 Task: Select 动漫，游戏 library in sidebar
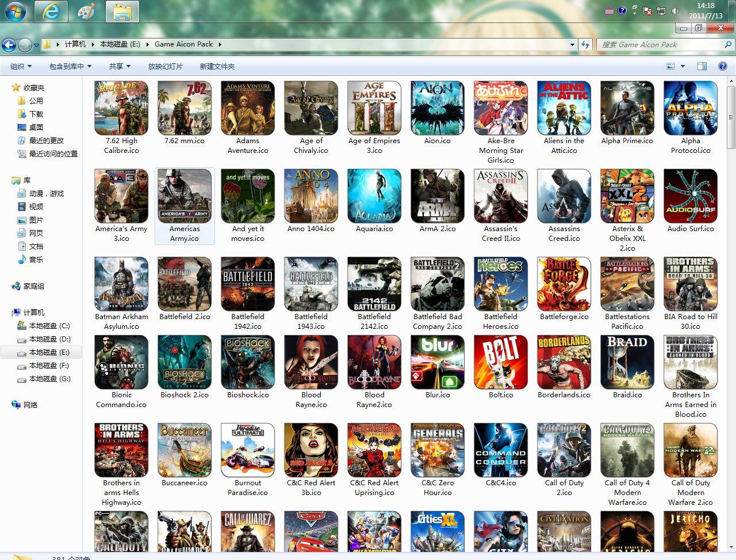tap(47, 194)
